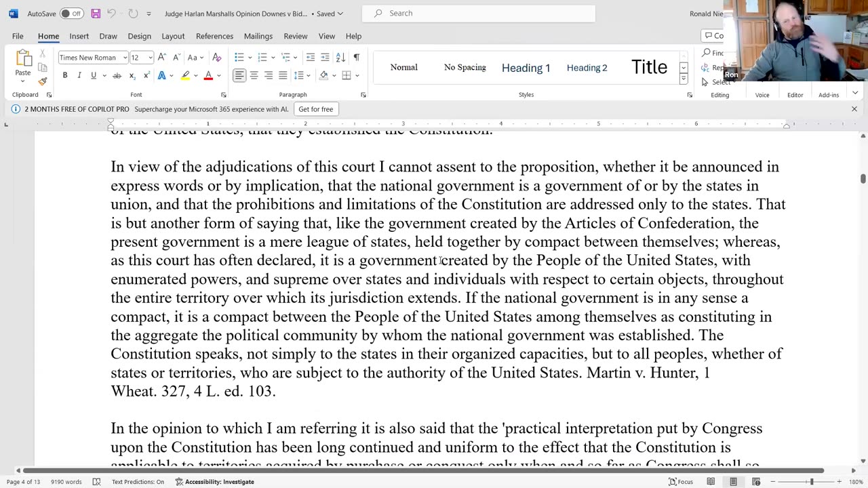868x488 pixels.
Task: Click the Justify alignment icon
Action: (x=283, y=75)
